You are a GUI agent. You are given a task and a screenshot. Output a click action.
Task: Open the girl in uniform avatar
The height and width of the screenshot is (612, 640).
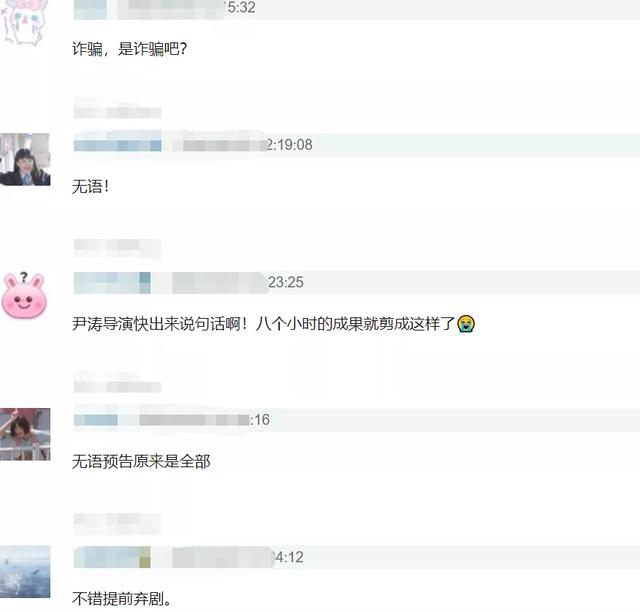(25, 159)
